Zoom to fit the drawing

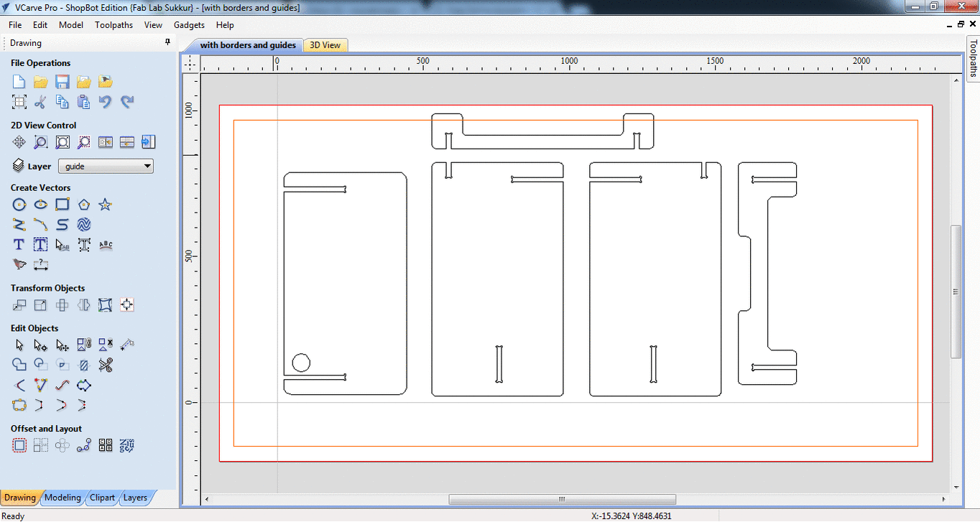pos(63,142)
